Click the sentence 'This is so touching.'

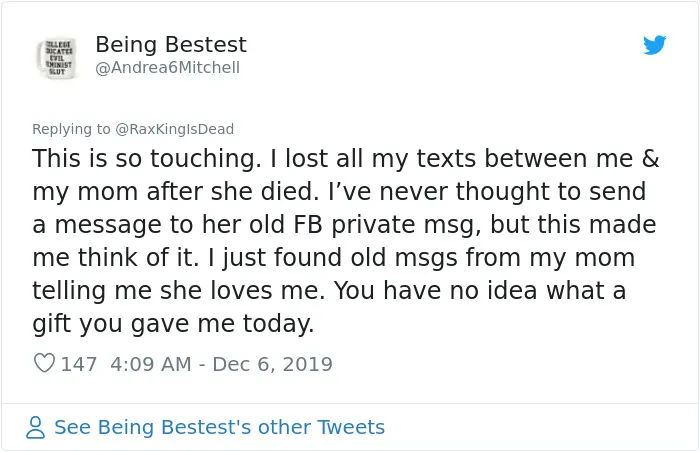[x=146, y=159]
